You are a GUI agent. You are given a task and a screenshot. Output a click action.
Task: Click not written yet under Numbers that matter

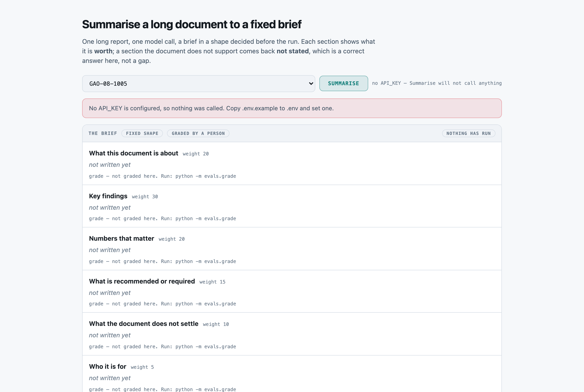(x=109, y=250)
